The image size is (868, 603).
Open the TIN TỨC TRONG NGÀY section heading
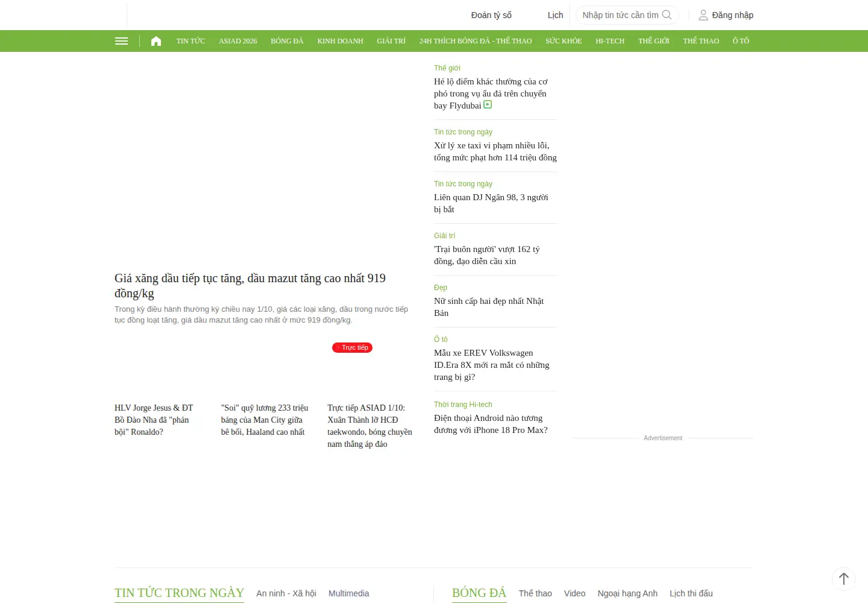179,593
